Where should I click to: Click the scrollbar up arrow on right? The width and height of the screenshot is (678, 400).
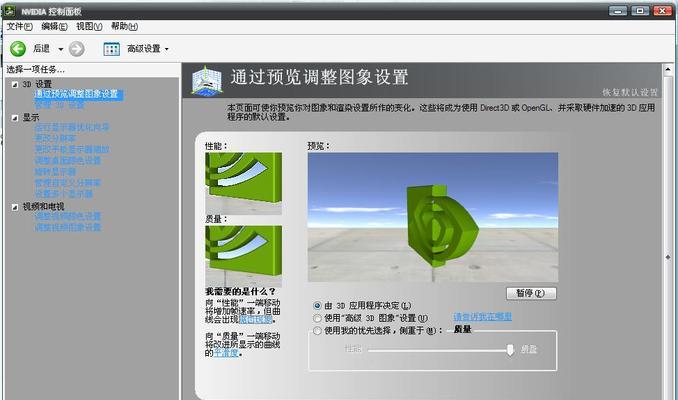tap(668, 70)
